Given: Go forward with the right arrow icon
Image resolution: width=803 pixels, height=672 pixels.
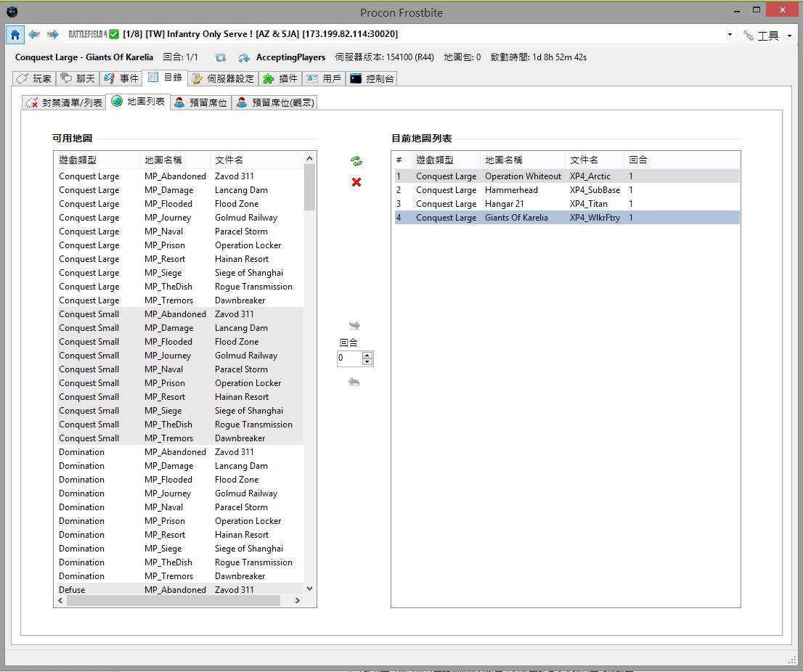Looking at the screenshot, I should [53, 34].
